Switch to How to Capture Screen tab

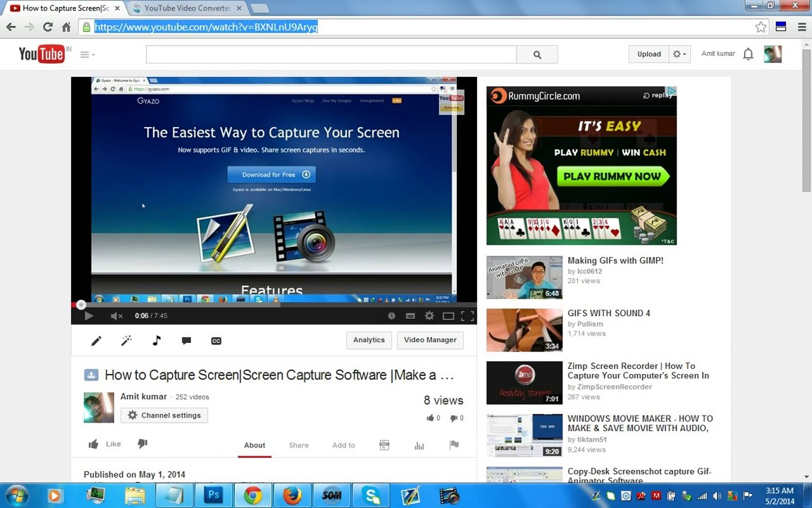coord(66,8)
